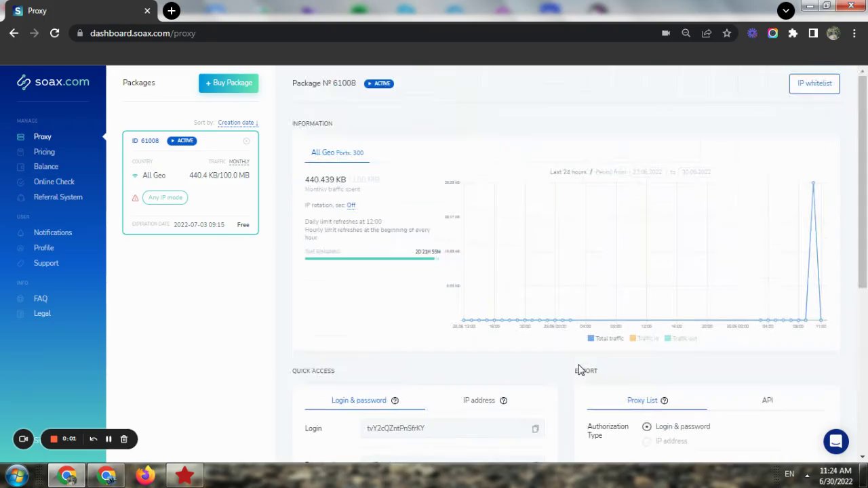Screen dimensions: 868x488
Task: Toggle the IP rotation Off link
Action: (351, 205)
